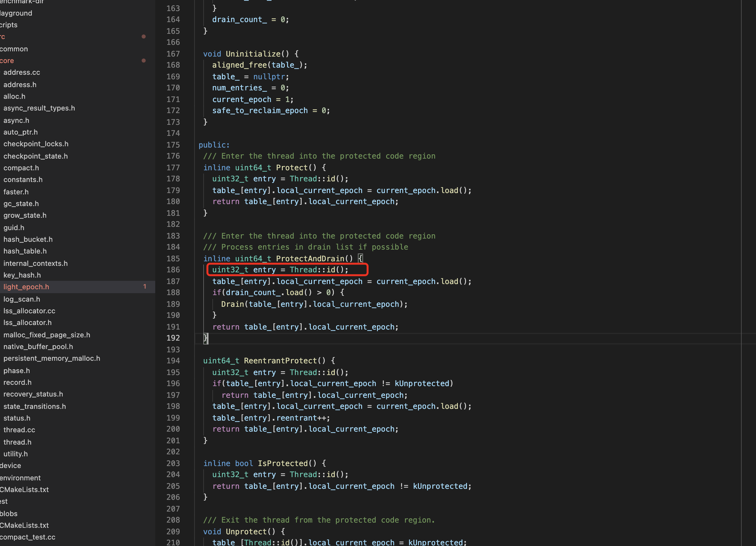Select record.h in the file tree
The image size is (756, 546).
point(17,382)
